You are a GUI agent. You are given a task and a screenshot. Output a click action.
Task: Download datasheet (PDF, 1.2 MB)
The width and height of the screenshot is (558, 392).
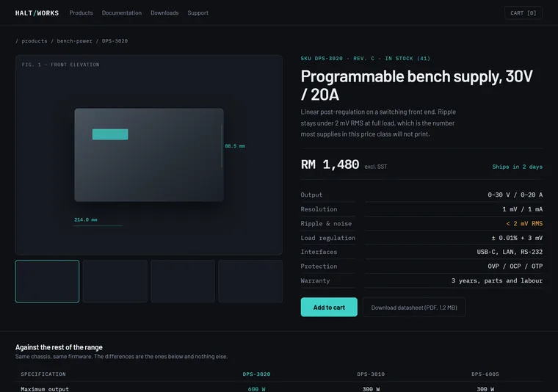coord(414,308)
